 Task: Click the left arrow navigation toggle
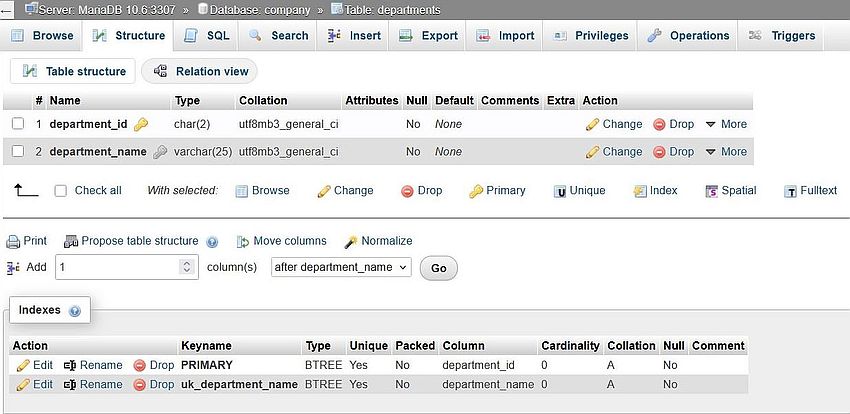(x=8, y=10)
